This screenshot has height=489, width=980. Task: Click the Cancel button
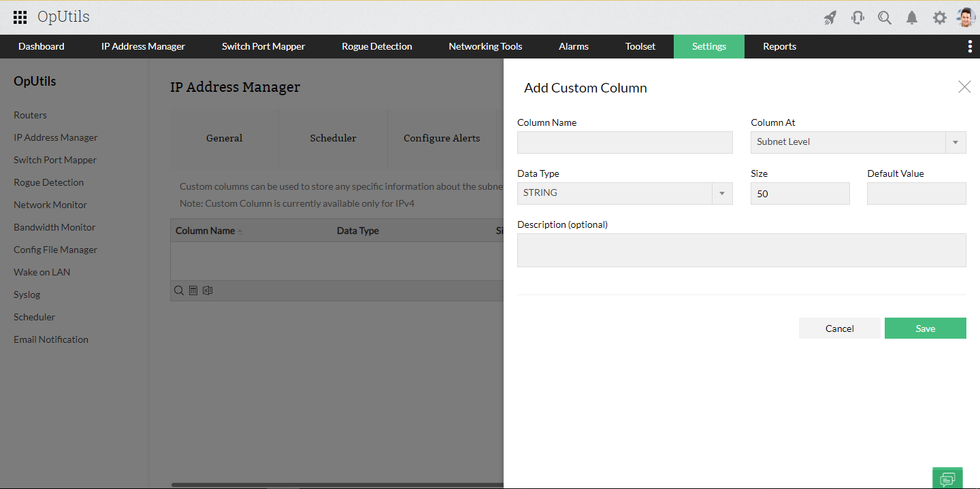point(839,328)
